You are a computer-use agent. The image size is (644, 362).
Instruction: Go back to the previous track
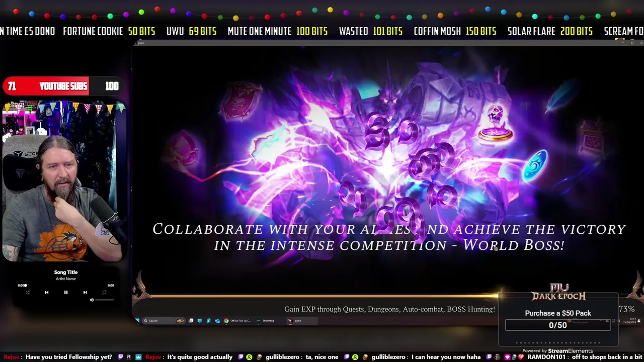click(x=46, y=292)
